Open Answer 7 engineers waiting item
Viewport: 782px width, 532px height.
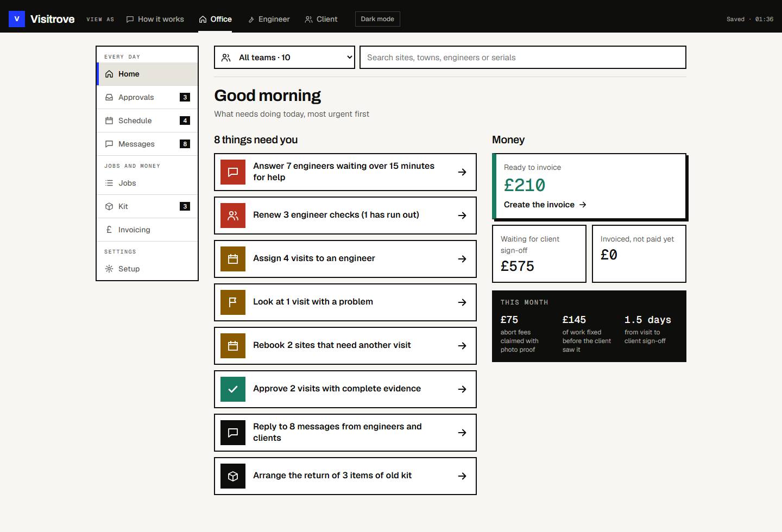coord(345,172)
